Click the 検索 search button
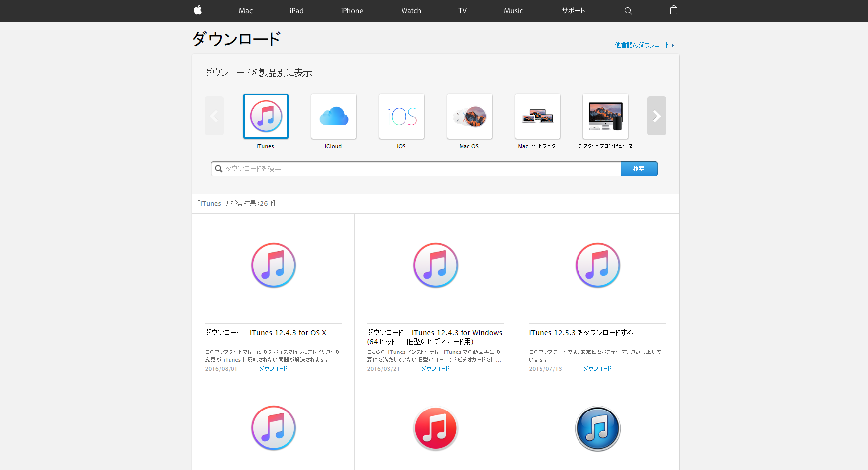 (639, 169)
